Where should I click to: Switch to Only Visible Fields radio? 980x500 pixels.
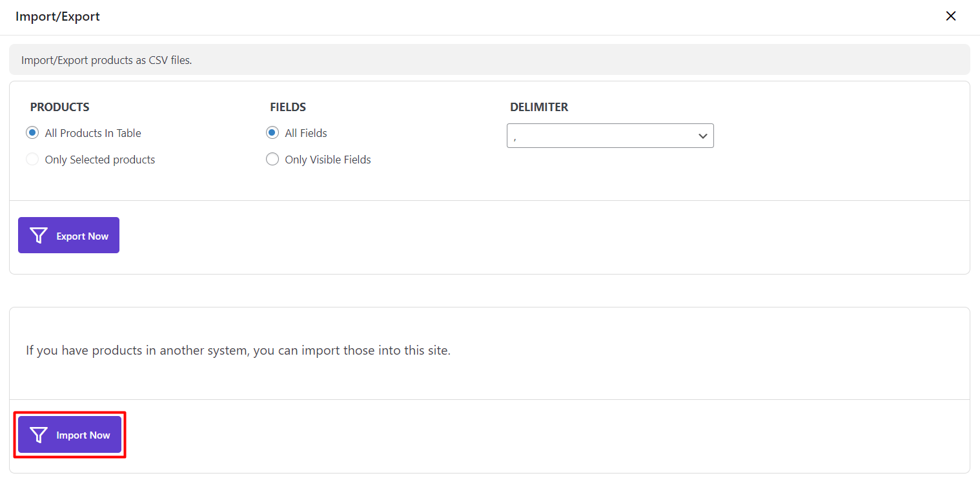[272, 160]
